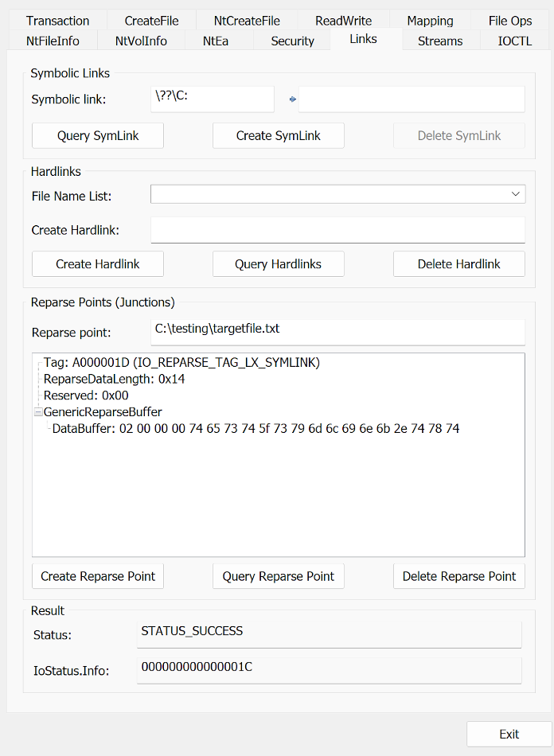Click the Create SymLink button

279,136
